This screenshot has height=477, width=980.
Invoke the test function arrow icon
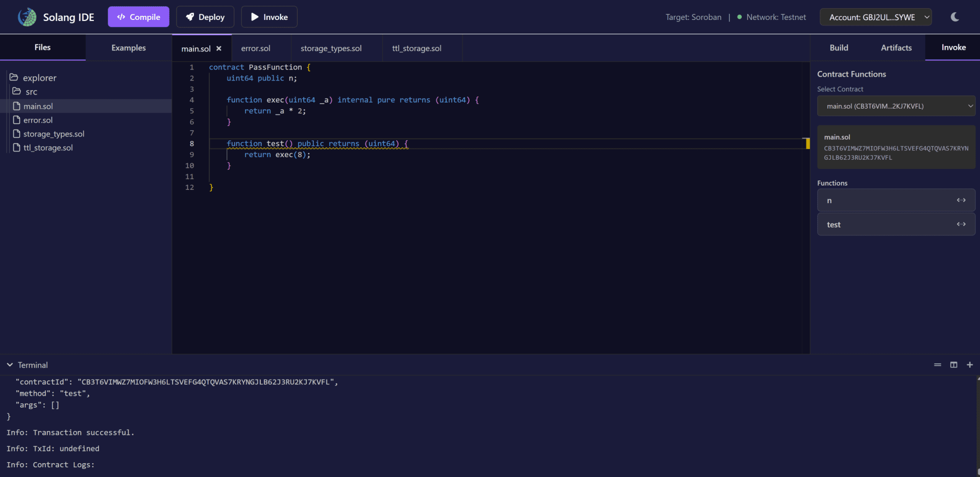coord(961,224)
